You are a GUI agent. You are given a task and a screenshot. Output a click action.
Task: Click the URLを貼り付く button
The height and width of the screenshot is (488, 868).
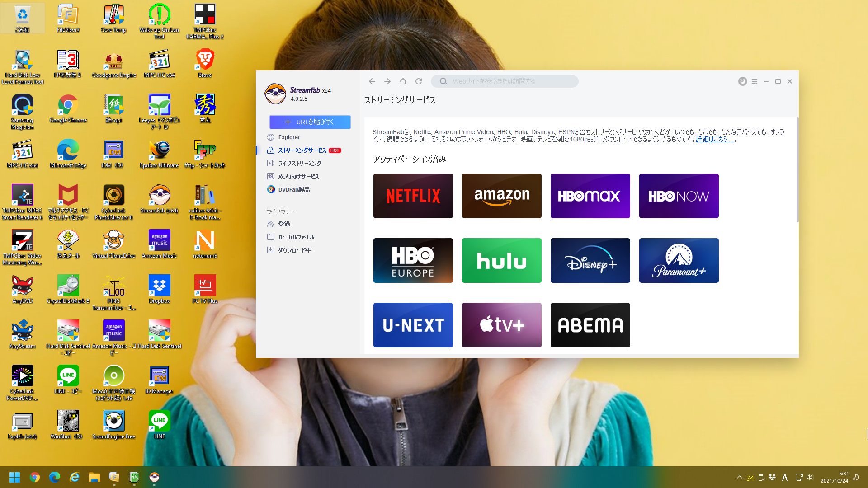click(x=310, y=122)
